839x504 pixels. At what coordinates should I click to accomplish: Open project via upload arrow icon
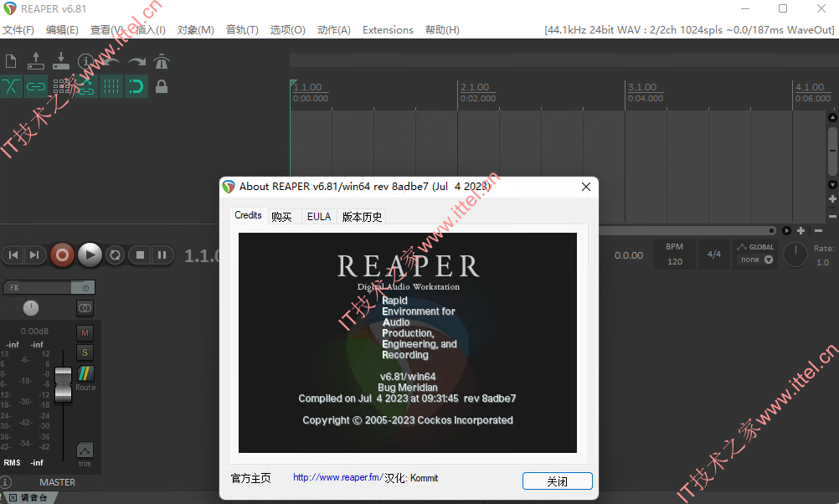coord(36,61)
